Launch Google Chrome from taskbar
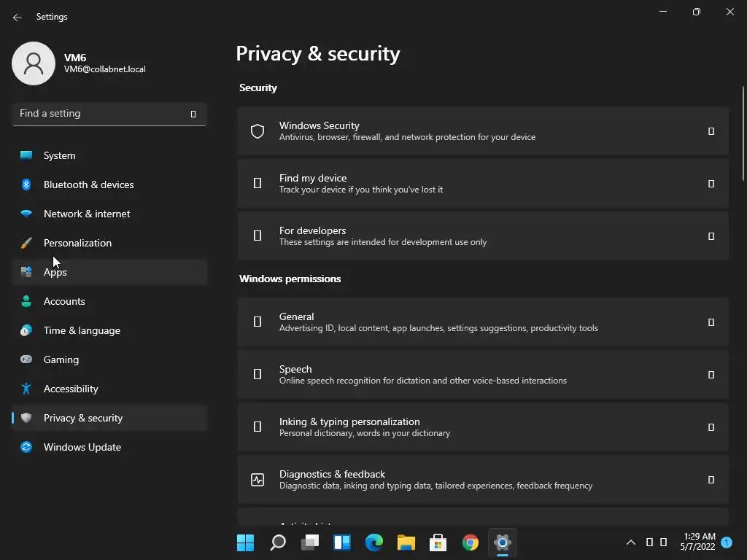This screenshot has height=560, width=747. tap(471, 542)
